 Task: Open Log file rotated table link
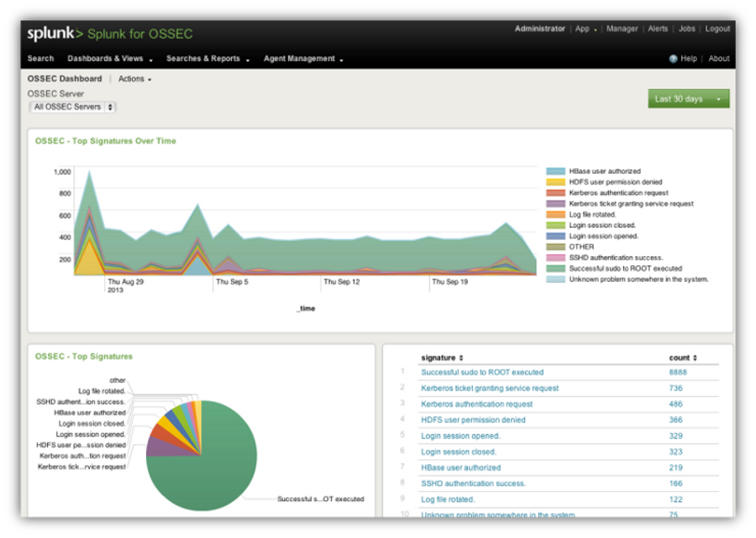pyautogui.click(x=448, y=499)
